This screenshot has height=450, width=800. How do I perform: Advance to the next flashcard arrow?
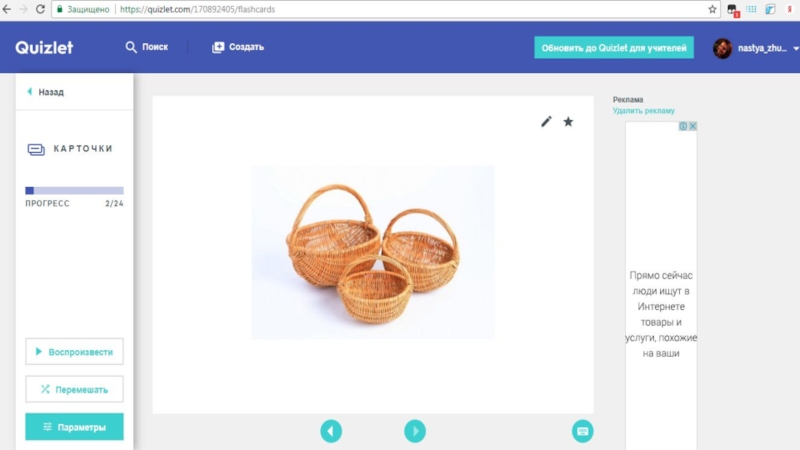pos(415,431)
